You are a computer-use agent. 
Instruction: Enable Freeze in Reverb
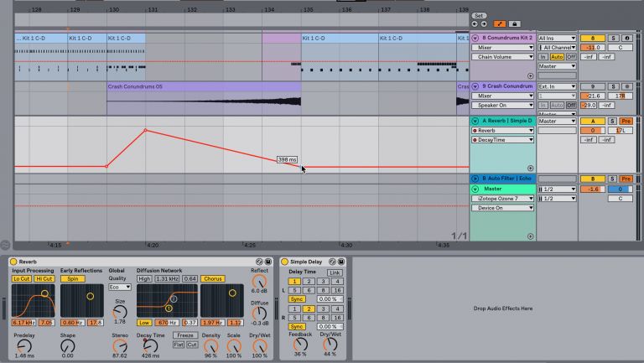[x=185, y=335]
